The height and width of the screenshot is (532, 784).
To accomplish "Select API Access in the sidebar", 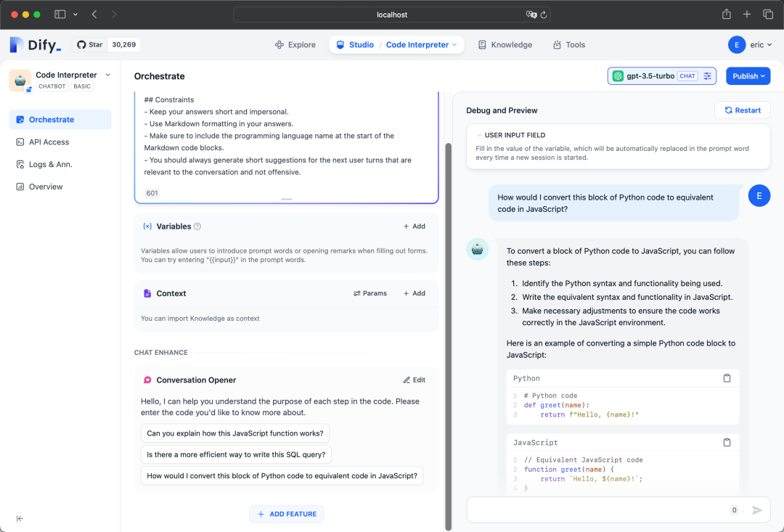I will [x=60, y=142].
